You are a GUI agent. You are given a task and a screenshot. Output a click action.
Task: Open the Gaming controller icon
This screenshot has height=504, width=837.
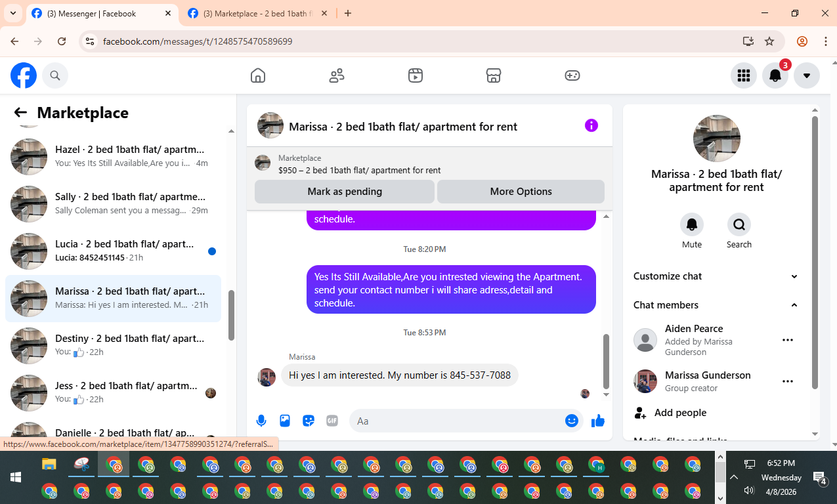pos(572,75)
